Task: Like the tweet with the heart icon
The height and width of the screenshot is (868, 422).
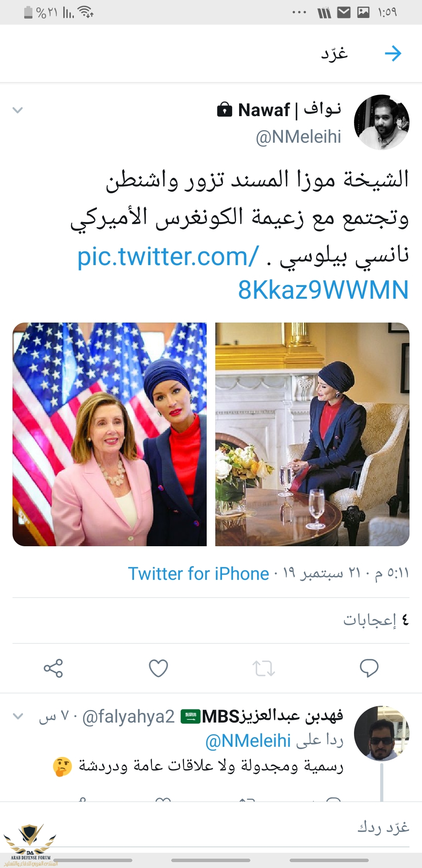Action: point(159,668)
